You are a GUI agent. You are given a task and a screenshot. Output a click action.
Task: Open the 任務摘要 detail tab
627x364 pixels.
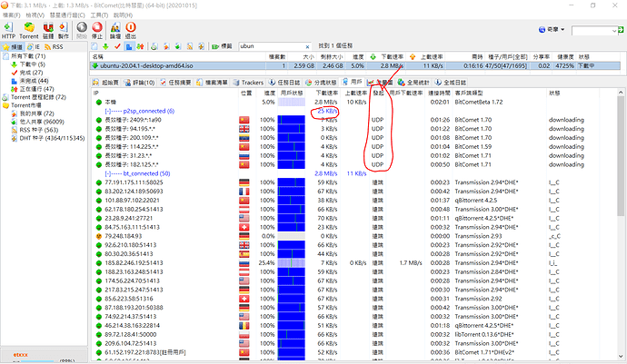175,83
